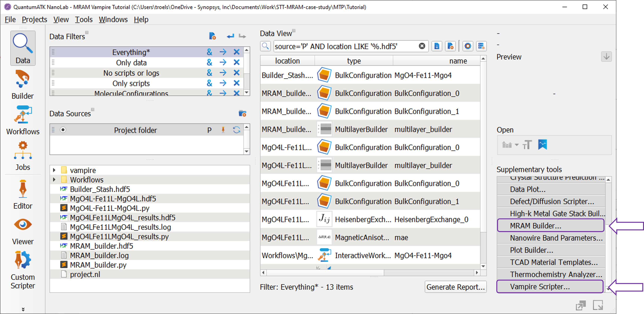Open the Jobs manager
Viewport: 644px width, 314px height.
tap(23, 156)
